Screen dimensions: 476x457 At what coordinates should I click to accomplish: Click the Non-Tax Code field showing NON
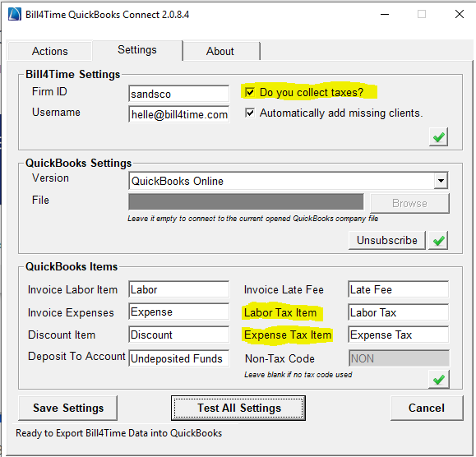click(x=399, y=358)
